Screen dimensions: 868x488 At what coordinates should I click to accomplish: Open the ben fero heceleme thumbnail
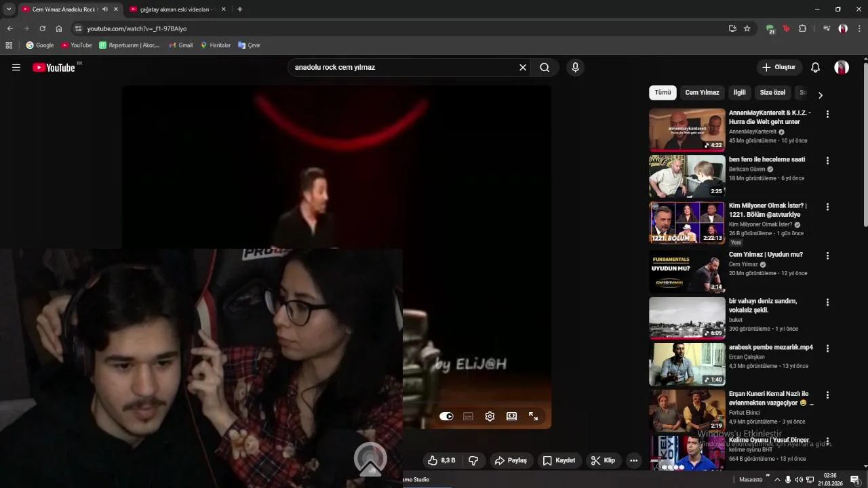pos(687,176)
